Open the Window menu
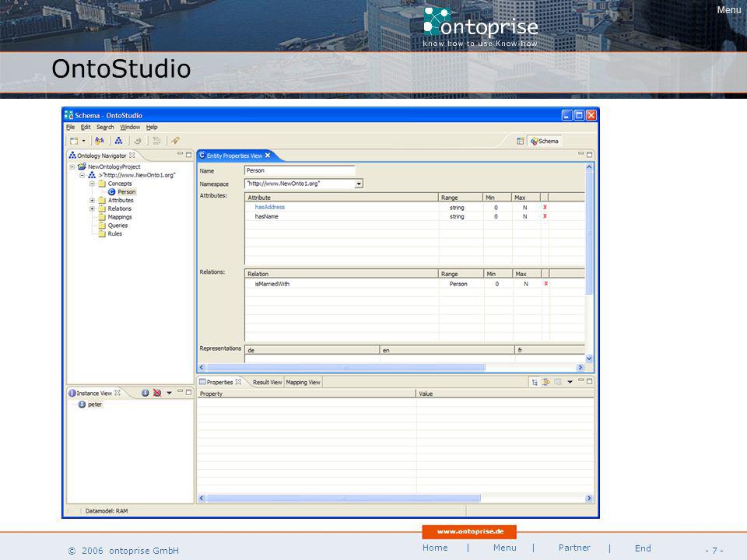The width and height of the screenshot is (747, 560). (x=130, y=127)
